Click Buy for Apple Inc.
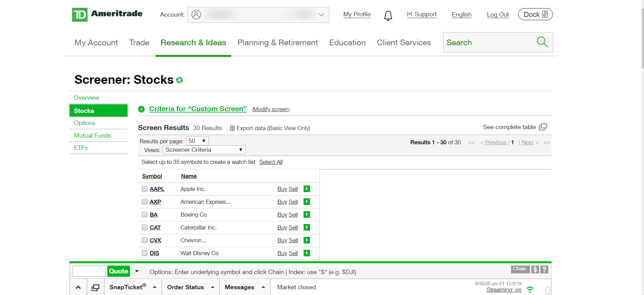The image size is (644, 295). pos(282,189)
